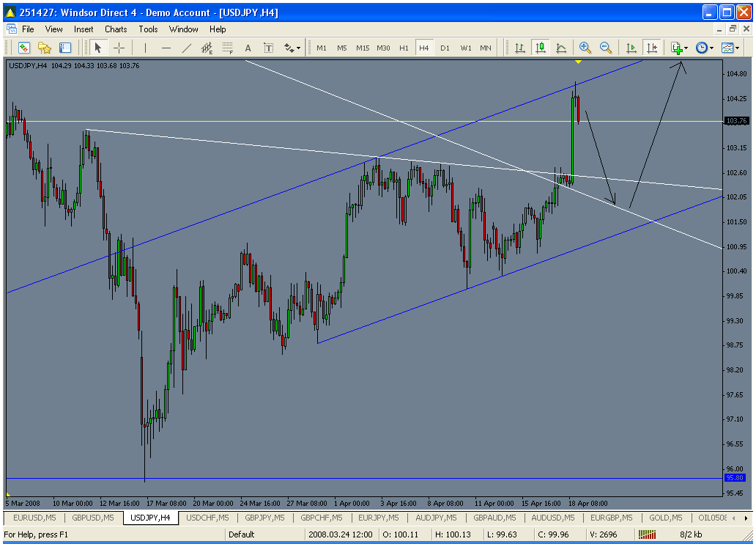Zoom in on the chart

coord(585,48)
